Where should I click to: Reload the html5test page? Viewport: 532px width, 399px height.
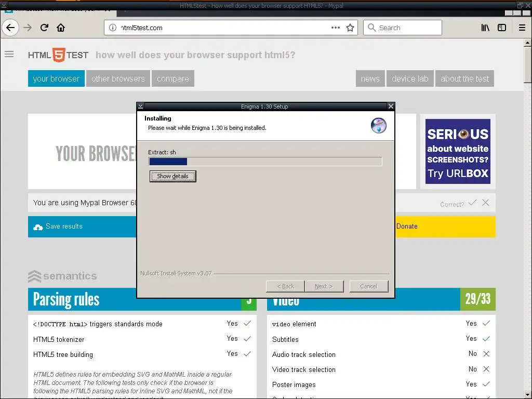45,28
